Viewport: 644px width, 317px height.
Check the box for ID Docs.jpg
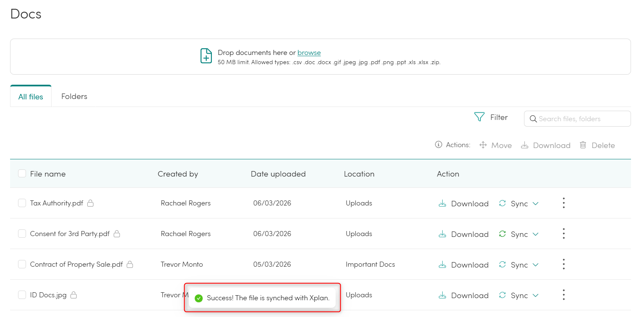[x=22, y=295]
